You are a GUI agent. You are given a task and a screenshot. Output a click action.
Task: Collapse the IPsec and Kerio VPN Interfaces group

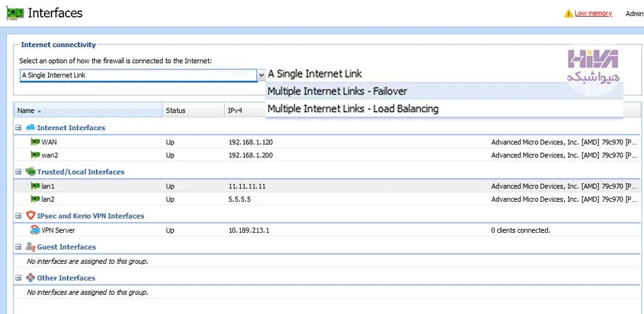[18, 216]
